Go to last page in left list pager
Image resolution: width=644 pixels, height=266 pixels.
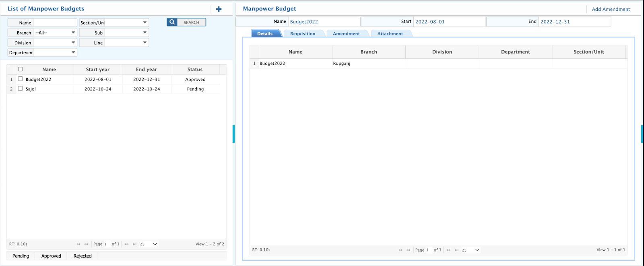[x=134, y=244]
